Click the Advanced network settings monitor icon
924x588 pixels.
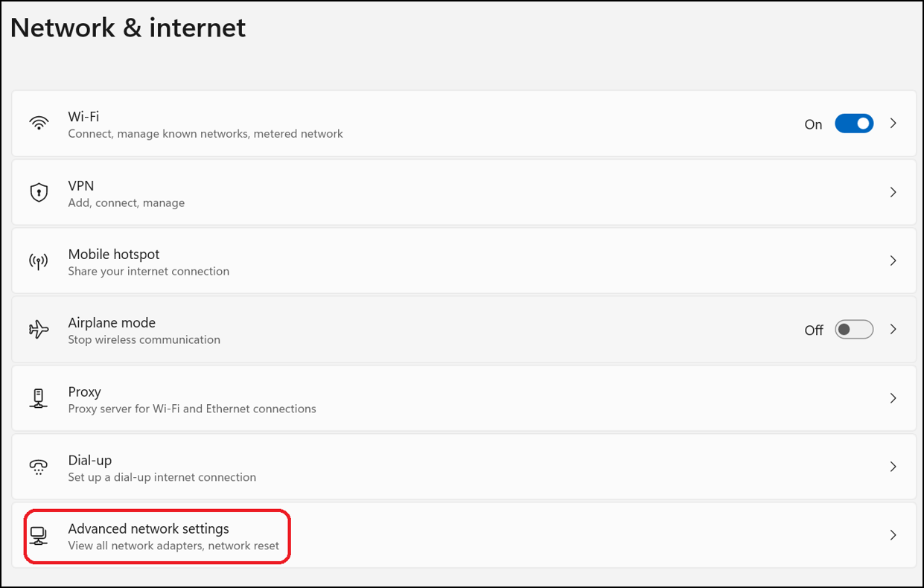39,535
